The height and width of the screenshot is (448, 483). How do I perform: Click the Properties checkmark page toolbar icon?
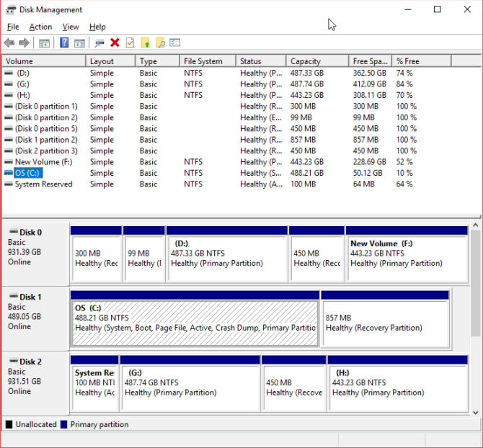130,43
